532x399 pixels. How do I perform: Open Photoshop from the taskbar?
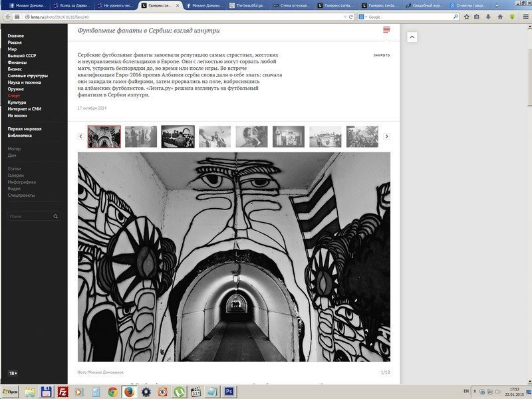point(229,392)
